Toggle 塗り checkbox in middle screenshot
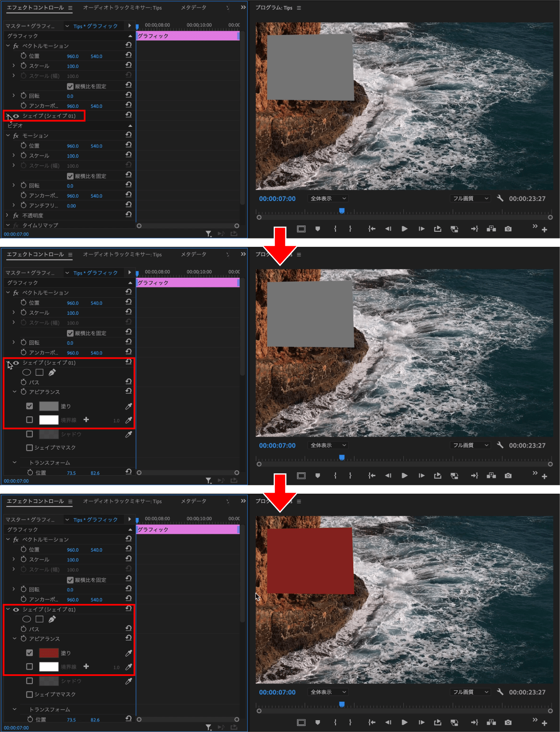Image resolution: width=560 pixels, height=732 pixels. coord(29,406)
